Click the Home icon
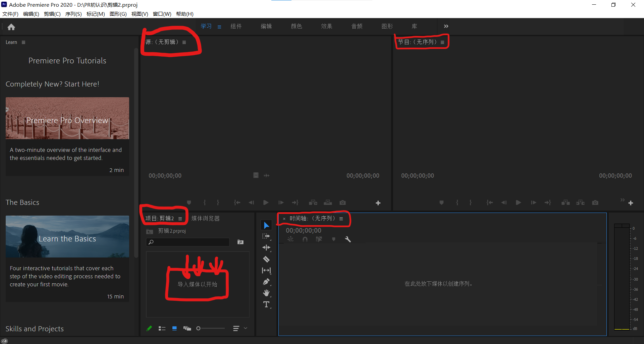The image size is (644, 344). coord(11,27)
